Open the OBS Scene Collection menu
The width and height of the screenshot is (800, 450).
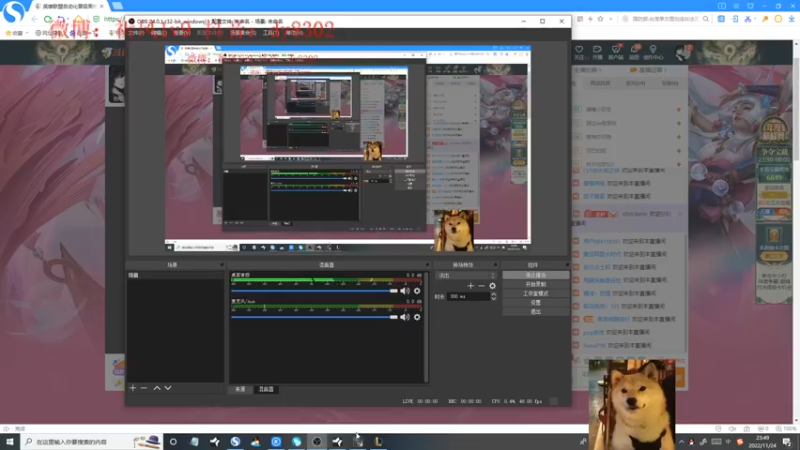pyautogui.click(x=243, y=33)
